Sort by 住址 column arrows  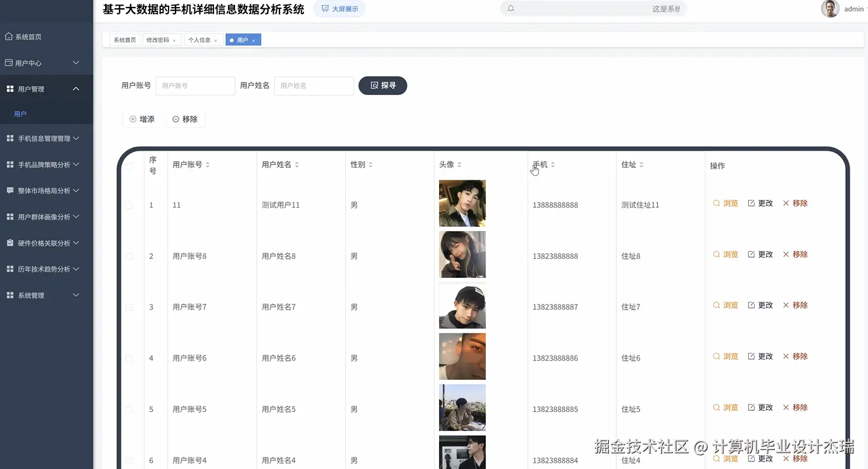641,165
